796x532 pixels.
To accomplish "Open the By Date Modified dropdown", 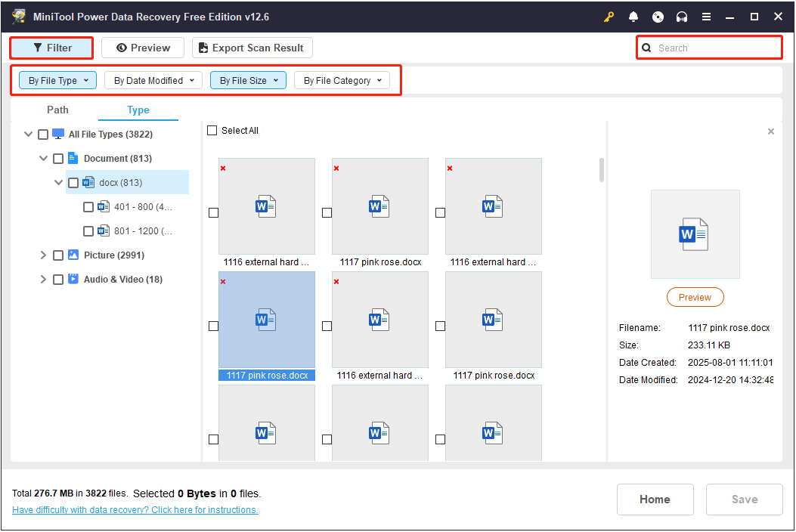I will pos(153,80).
